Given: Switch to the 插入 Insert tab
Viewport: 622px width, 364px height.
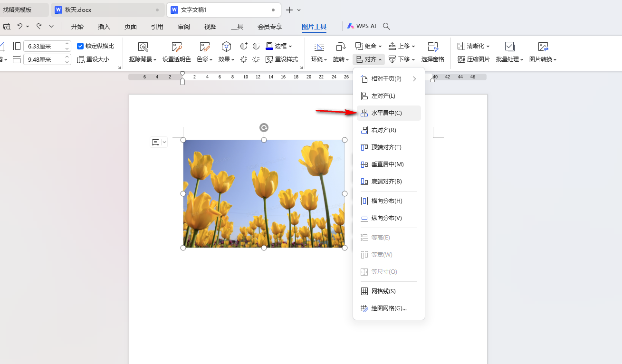Looking at the screenshot, I should pos(104,27).
